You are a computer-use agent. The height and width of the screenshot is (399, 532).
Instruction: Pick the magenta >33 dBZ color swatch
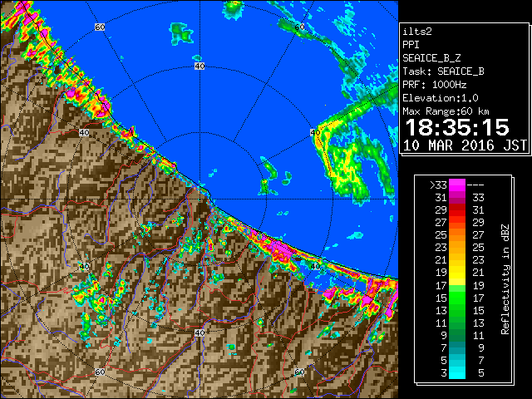pyautogui.click(x=457, y=185)
